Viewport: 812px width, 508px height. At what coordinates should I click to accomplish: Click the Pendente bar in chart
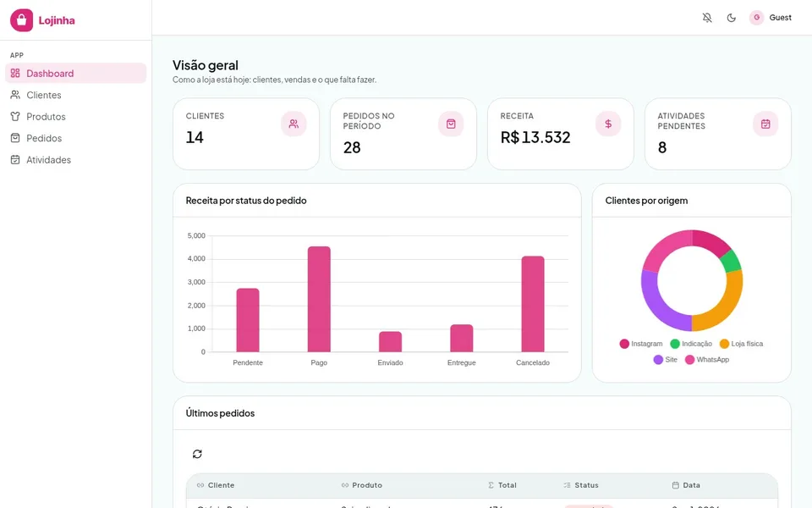coord(248,320)
